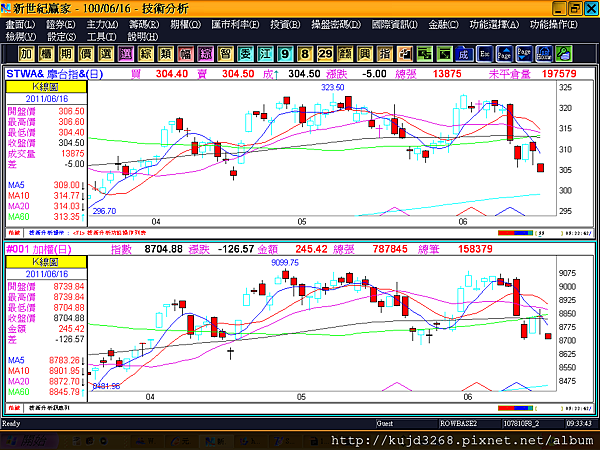Open the 操盤密碼(D) menu
Screen dimensions: 600x450
click(336, 25)
